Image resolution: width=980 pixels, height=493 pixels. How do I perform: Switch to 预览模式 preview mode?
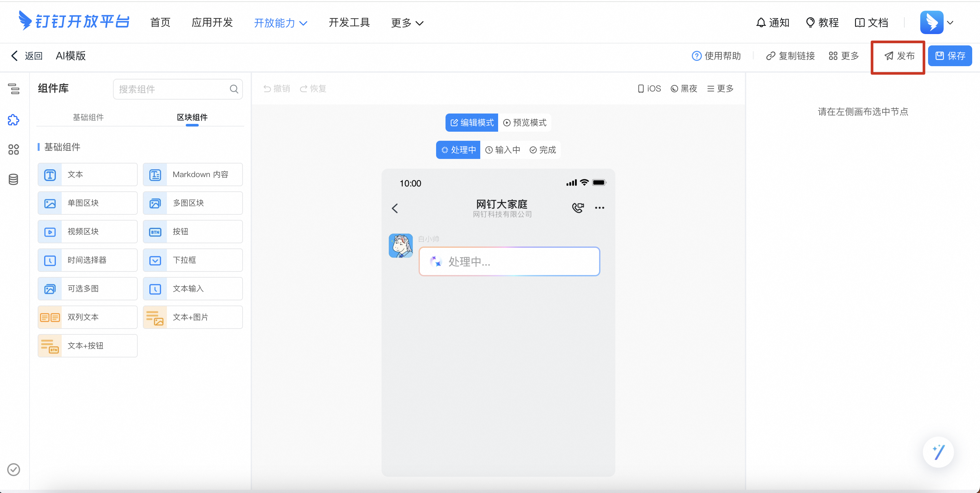pyautogui.click(x=525, y=122)
